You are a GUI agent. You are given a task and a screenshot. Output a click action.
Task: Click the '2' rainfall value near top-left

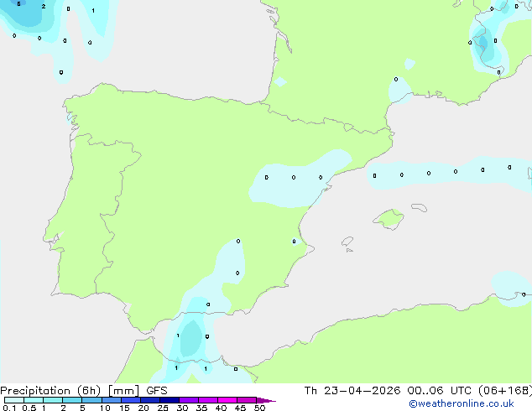[44, 6]
